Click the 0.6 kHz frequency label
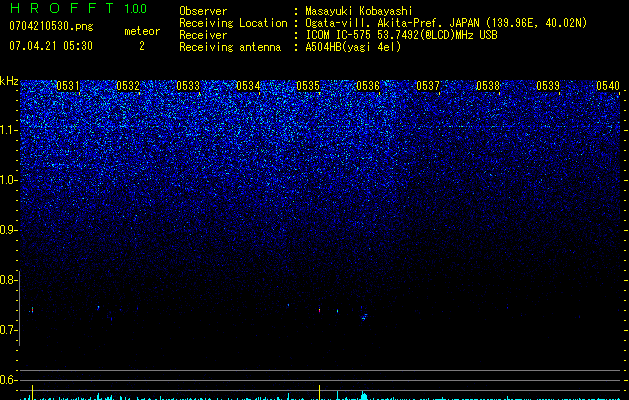Screen dimensions: 629x400 pyautogui.click(x=8, y=380)
